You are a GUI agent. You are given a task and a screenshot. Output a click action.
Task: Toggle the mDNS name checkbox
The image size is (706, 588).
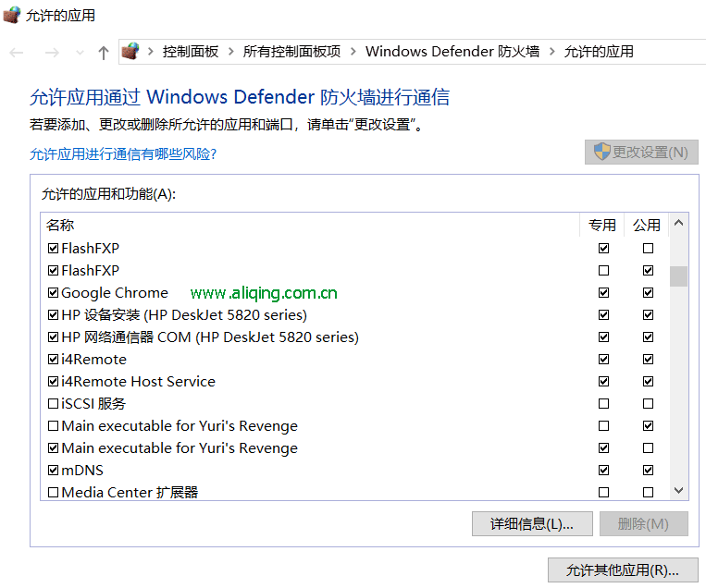53,471
